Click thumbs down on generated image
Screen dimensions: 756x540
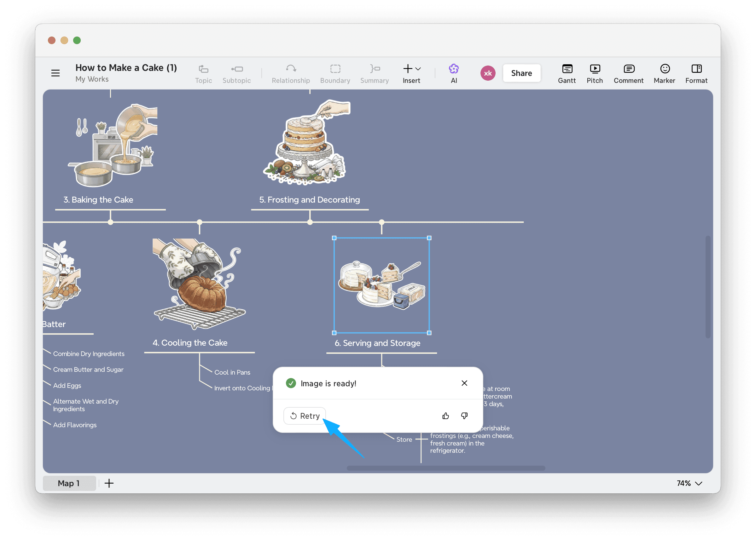point(464,416)
